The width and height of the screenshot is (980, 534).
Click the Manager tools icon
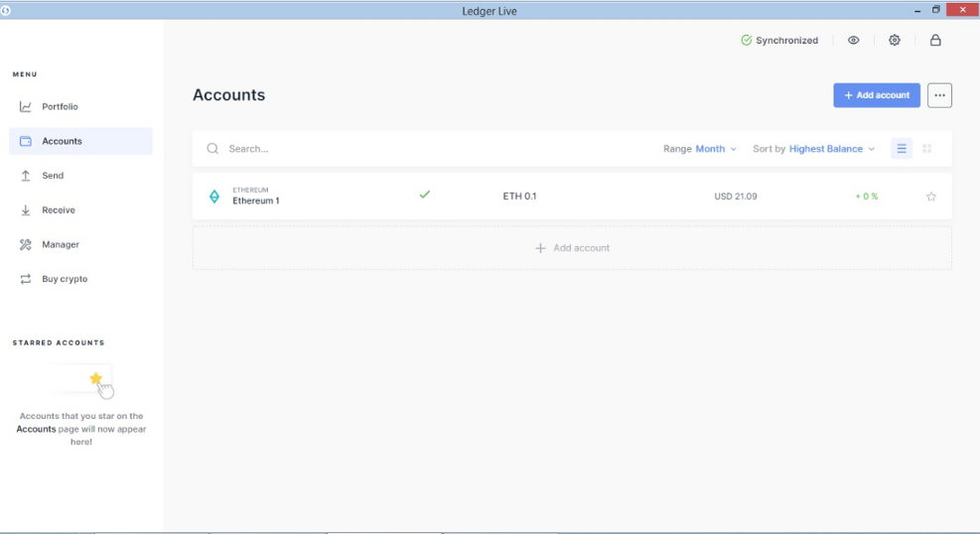pyautogui.click(x=26, y=245)
